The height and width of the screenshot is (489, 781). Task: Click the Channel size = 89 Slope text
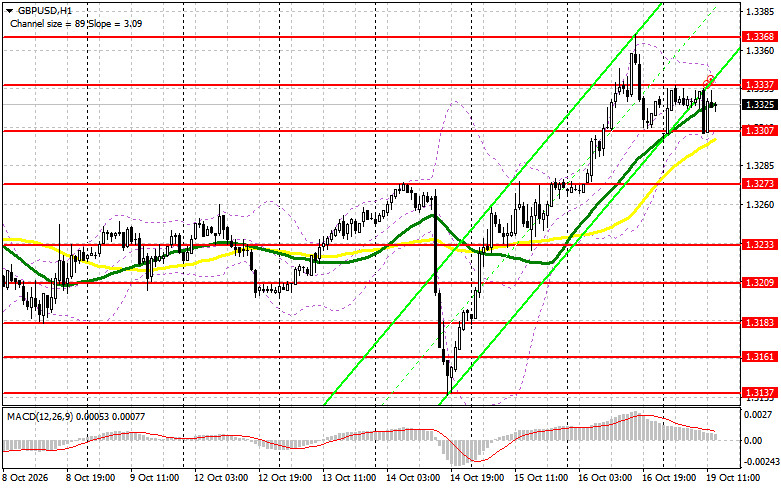point(76,23)
